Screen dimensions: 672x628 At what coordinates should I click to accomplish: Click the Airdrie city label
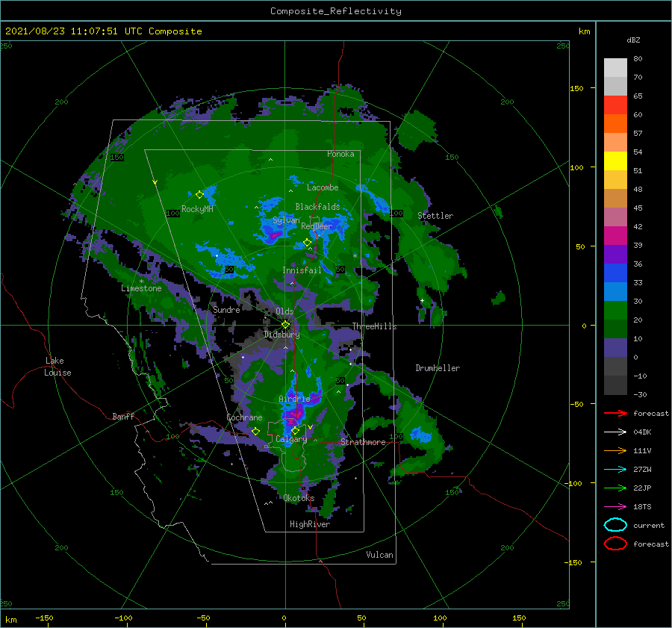294,399
